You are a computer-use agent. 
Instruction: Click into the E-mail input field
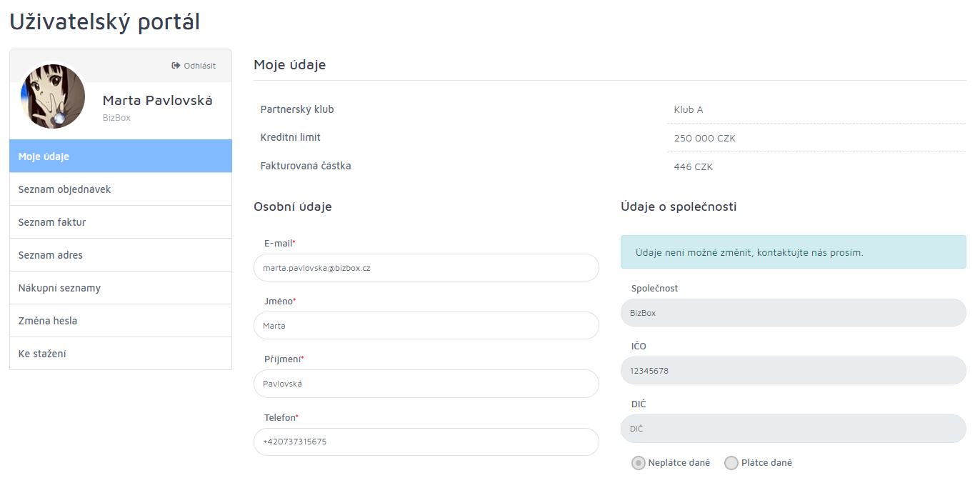pos(426,268)
